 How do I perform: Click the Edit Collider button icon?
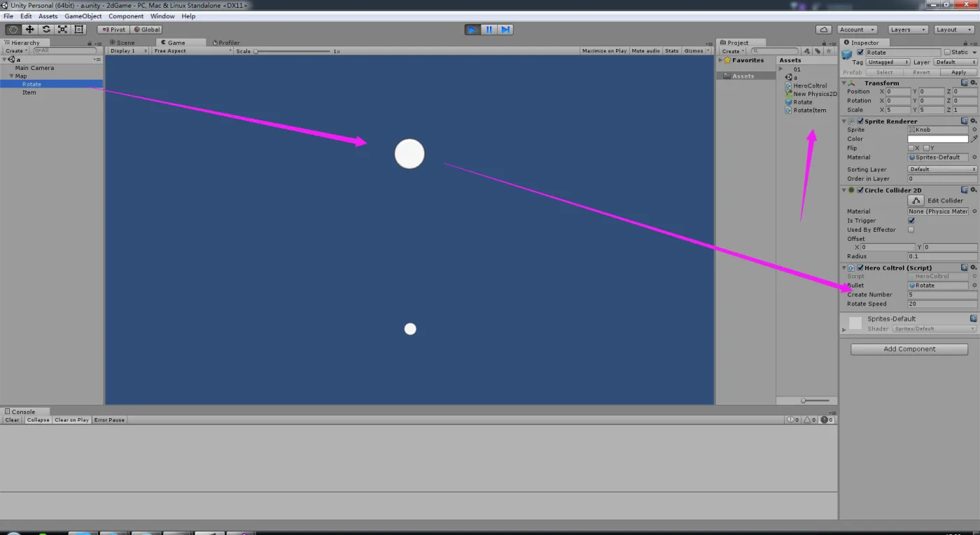(916, 200)
